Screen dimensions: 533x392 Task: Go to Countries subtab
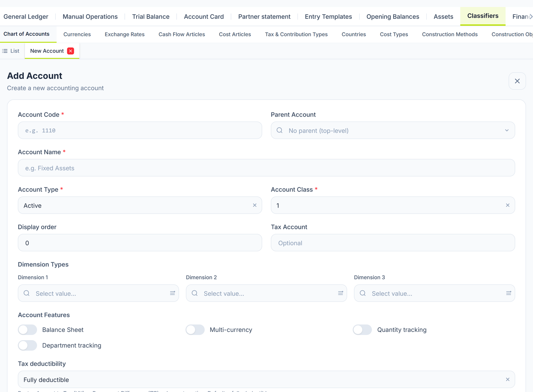[354, 34]
